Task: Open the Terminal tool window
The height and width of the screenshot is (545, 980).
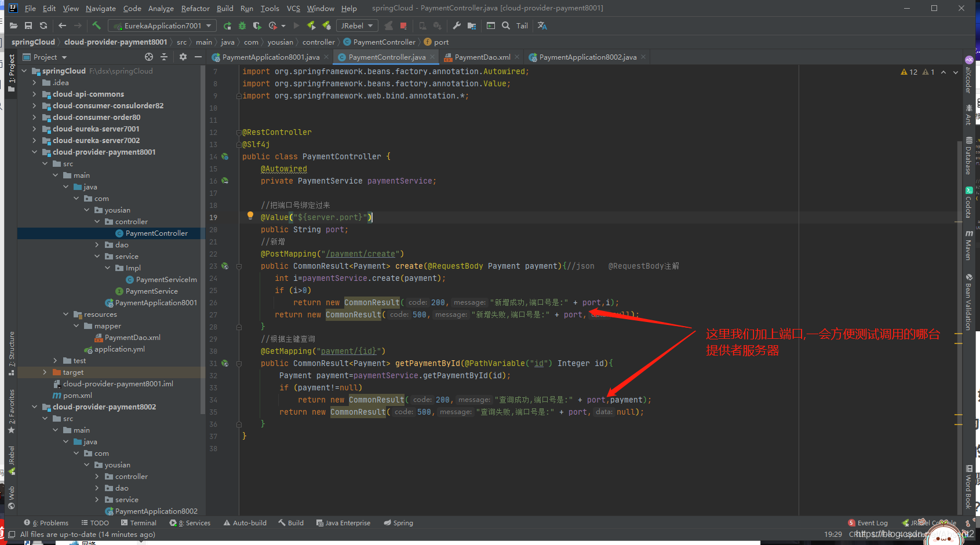Action: click(139, 523)
